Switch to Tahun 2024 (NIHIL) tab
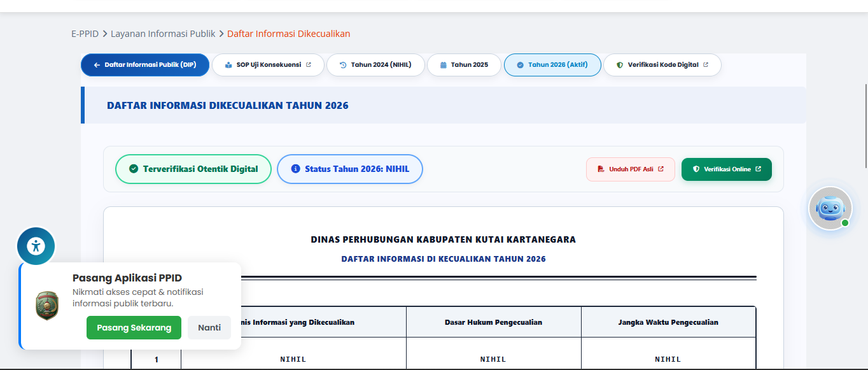 tap(375, 65)
